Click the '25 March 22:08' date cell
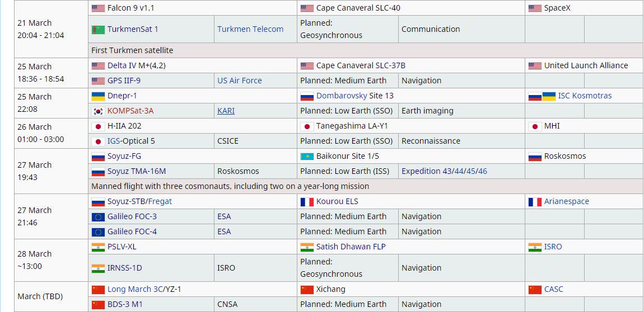The height and width of the screenshot is (312, 644). [x=52, y=103]
